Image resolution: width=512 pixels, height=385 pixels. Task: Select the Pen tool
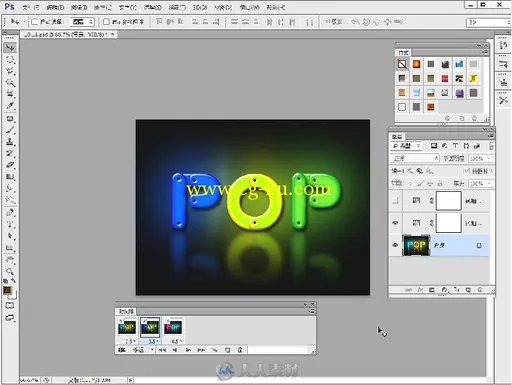click(10, 213)
